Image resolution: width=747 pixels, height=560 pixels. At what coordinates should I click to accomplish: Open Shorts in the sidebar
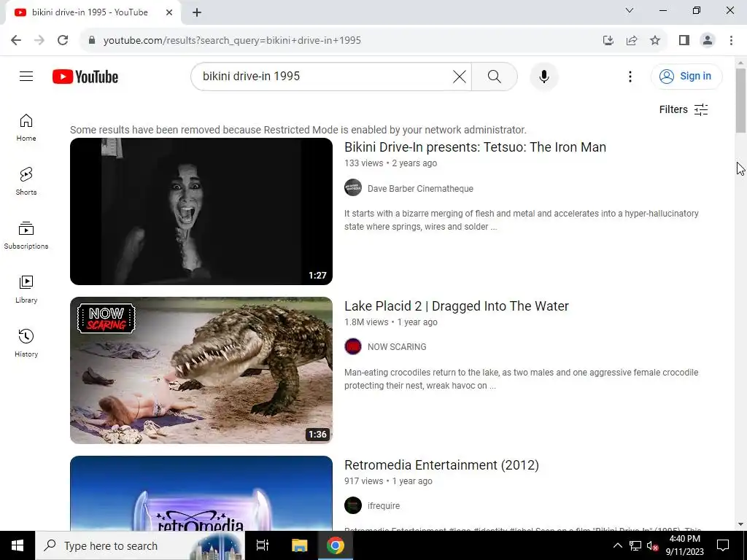pos(26,182)
